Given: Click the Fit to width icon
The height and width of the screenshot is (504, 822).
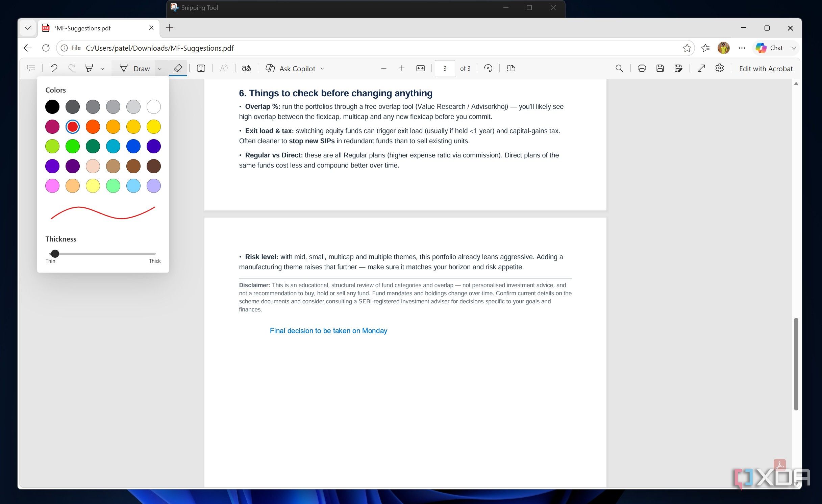Looking at the screenshot, I should [x=420, y=68].
